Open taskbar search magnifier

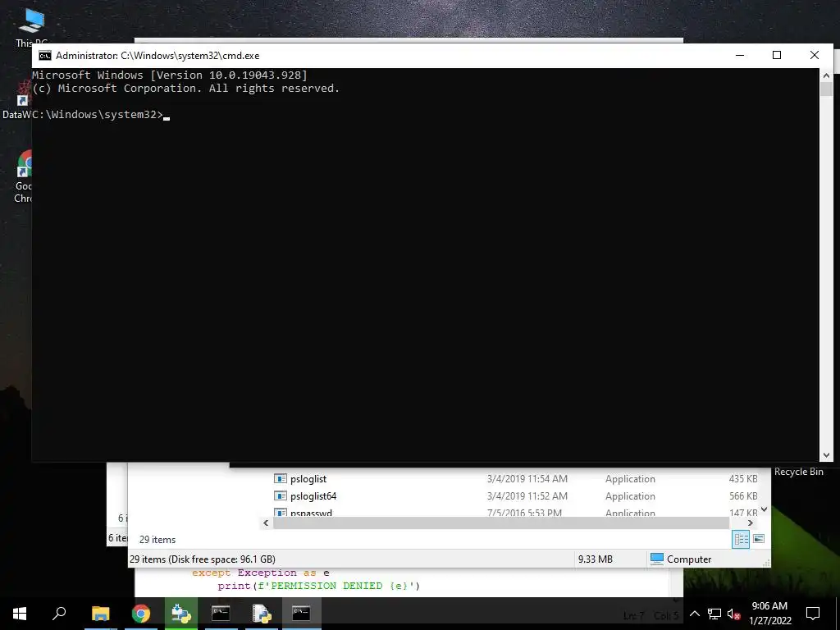59,614
